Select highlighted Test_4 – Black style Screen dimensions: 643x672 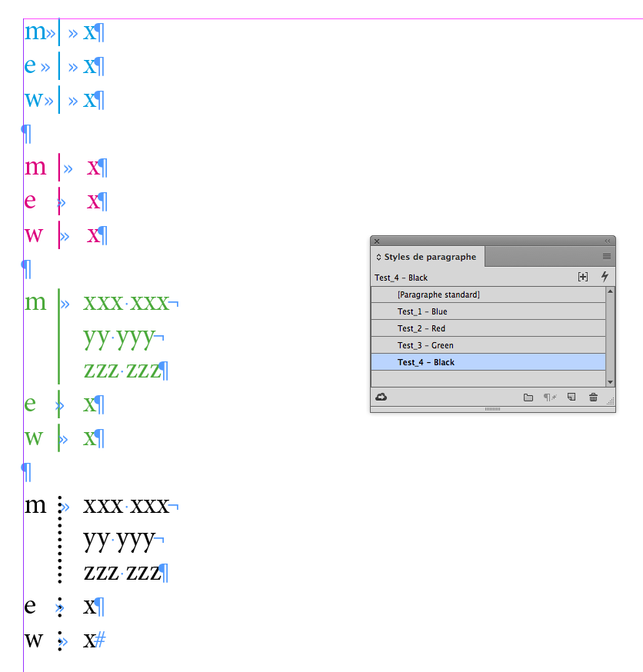pyautogui.click(x=488, y=362)
